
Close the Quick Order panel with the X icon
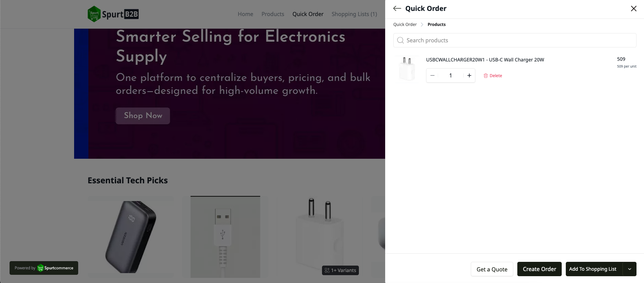[x=633, y=8]
